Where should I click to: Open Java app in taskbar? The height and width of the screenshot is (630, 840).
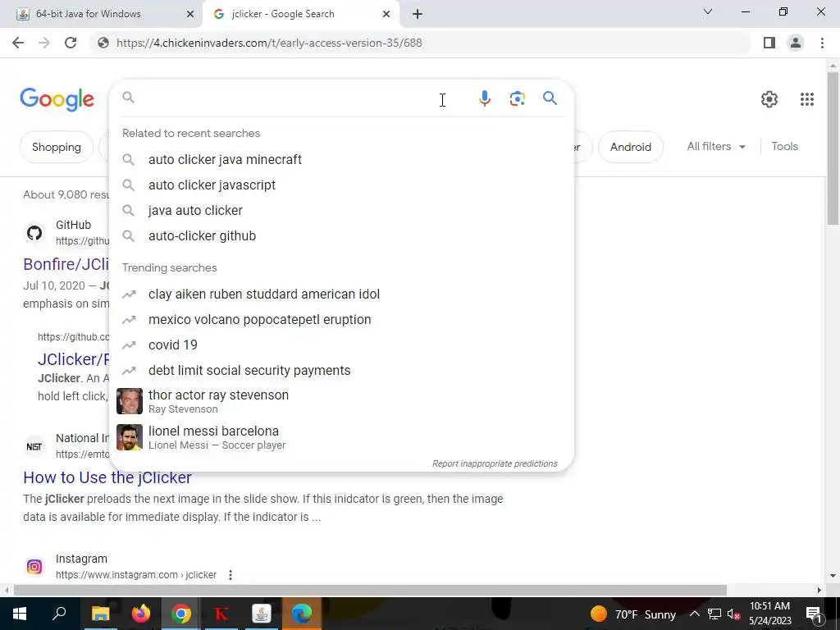click(x=262, y=614)
